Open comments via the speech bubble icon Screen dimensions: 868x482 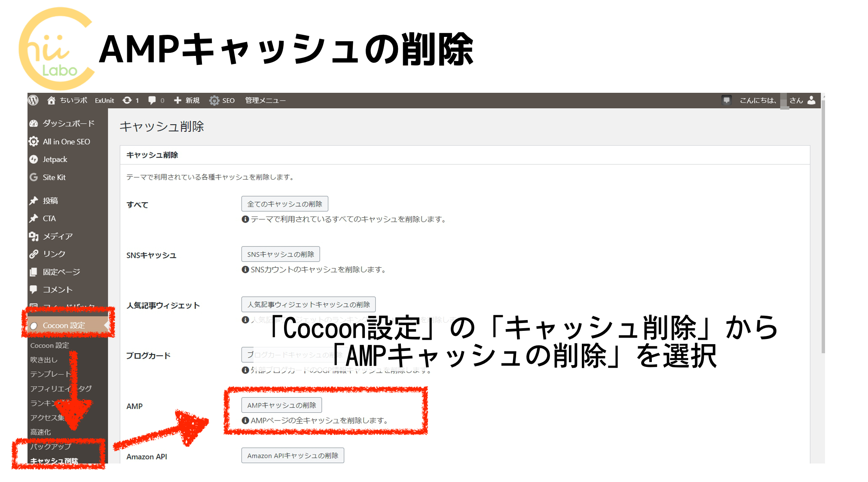(153, 100)
